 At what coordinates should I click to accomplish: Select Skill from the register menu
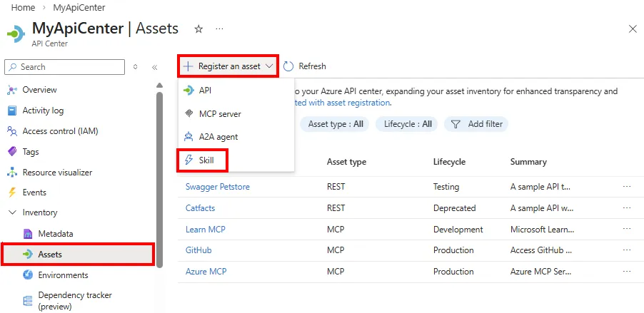(x=206, y=160)
